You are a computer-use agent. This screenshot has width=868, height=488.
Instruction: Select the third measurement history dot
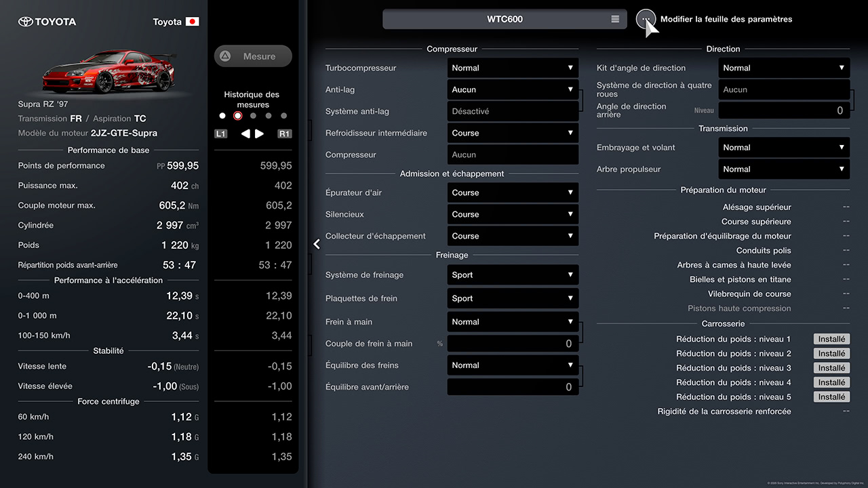(x=253, y=116)
